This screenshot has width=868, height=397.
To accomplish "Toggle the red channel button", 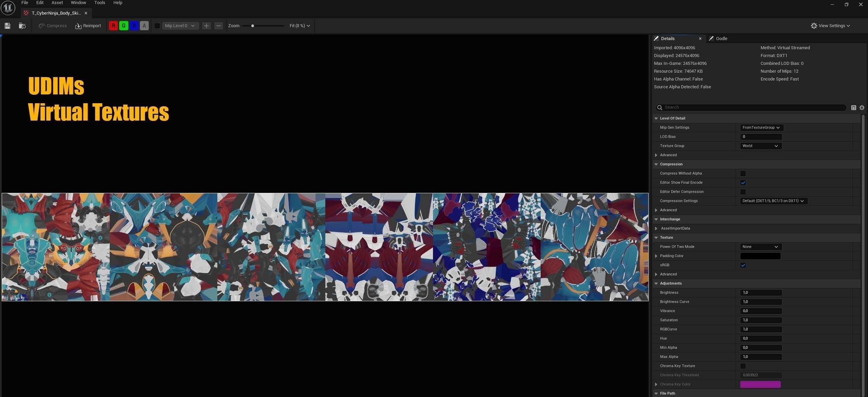I will [x=113, y=26].
